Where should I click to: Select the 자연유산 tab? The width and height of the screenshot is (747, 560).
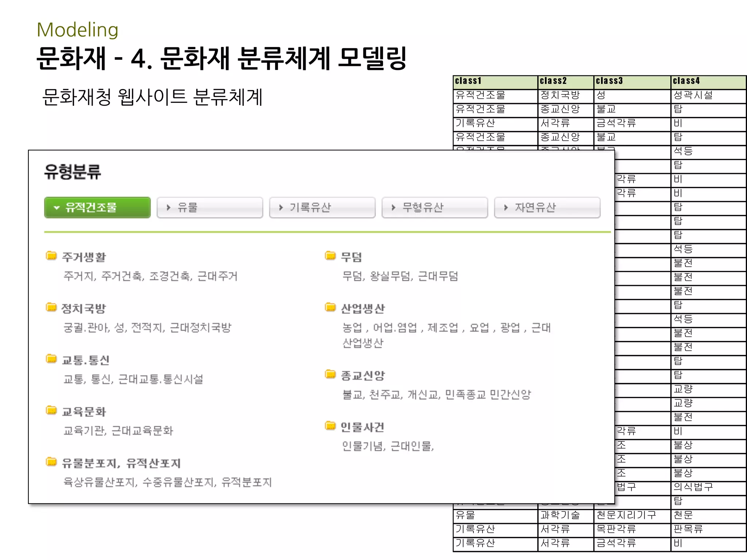(547, 207)
